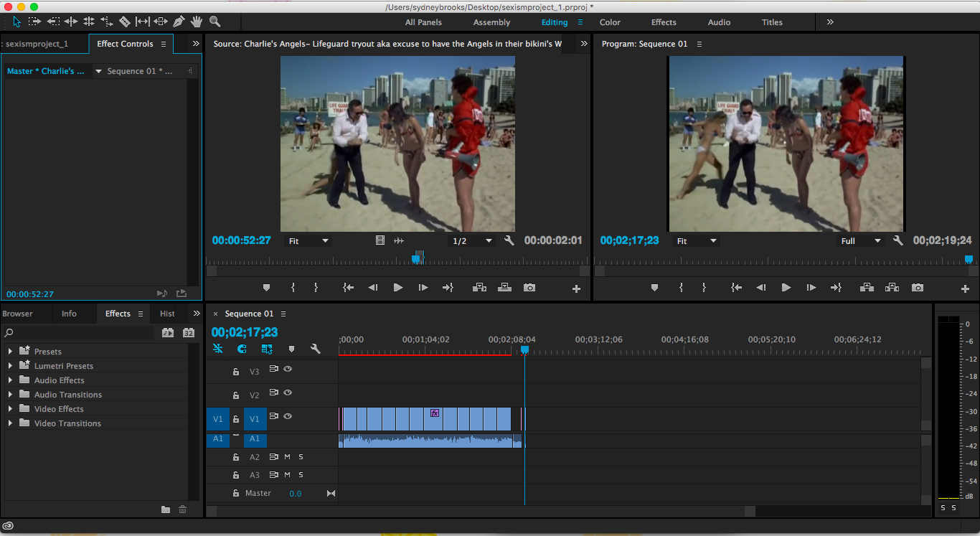Choose the Zoom tool
Image resolution: width=980 pixels, height=536 pixels.
[215, 22]
